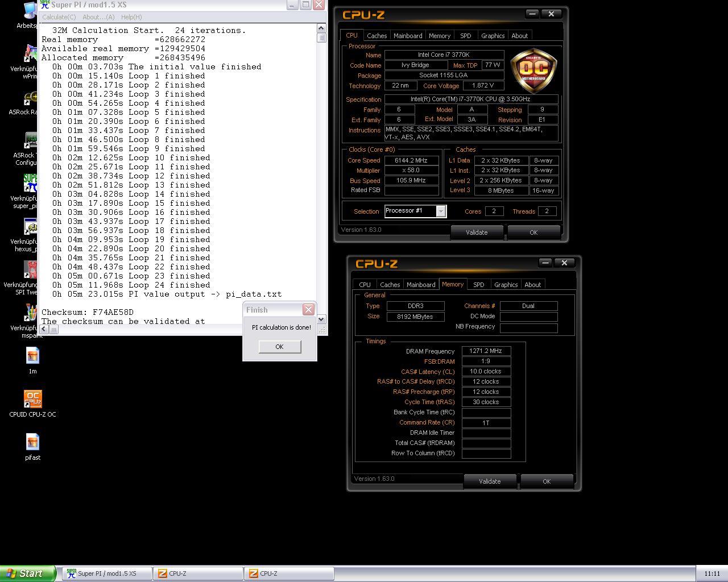Click the Bus Speed 105.9 MHz value
728x582 pixels.
click(412, 180)
